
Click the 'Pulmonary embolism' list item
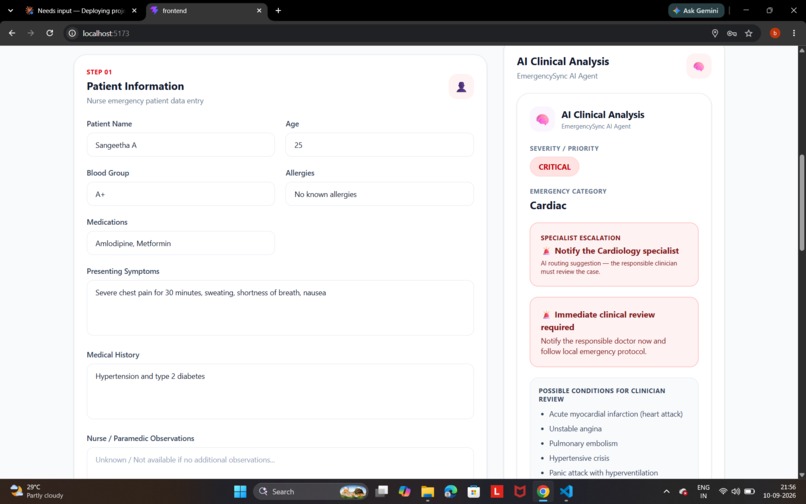tap(583, 443)
